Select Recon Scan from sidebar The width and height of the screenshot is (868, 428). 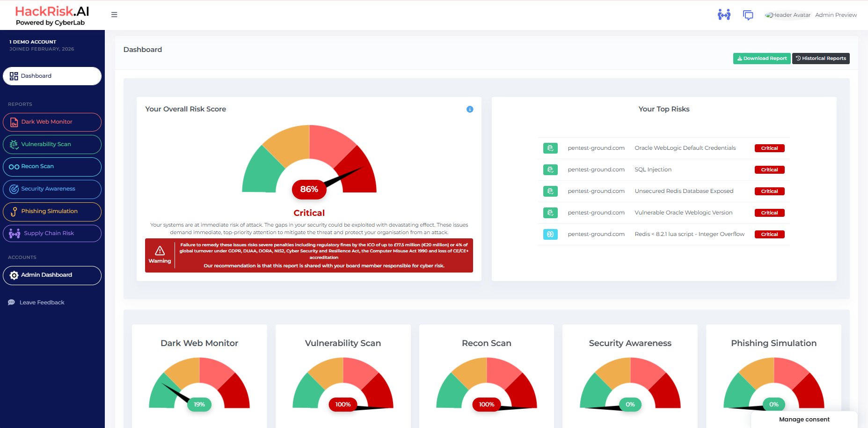[x=52, y=167]
